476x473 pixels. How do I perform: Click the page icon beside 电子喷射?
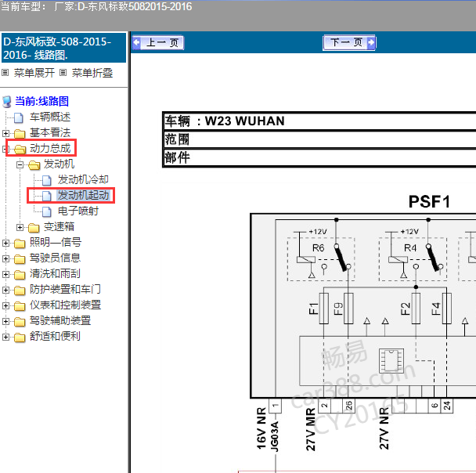point(47,211)
